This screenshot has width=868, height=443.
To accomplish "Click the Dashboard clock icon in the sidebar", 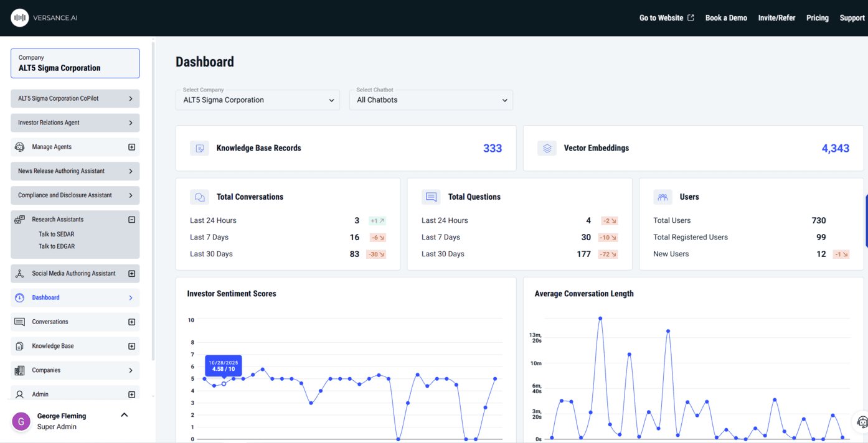I will coord(19,297).
